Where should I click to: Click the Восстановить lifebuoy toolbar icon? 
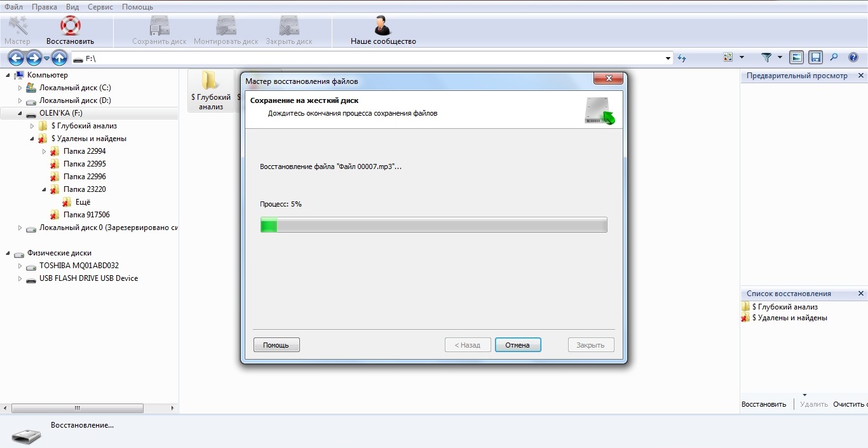pos(70,26)
